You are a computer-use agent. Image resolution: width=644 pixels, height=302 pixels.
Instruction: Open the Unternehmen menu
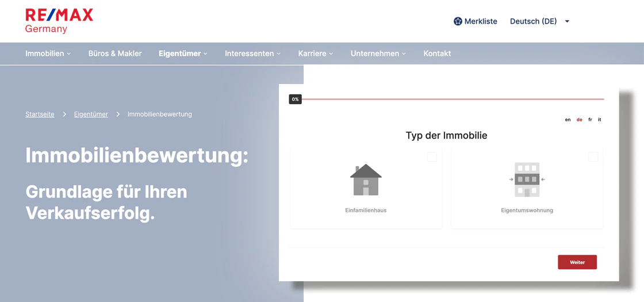pyautogui.click(x=378, y=53)
